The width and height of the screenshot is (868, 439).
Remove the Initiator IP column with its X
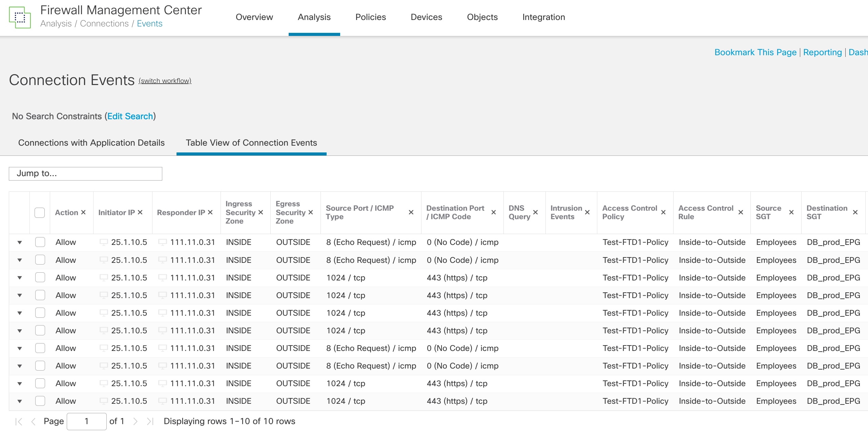[x=140, y=212]
